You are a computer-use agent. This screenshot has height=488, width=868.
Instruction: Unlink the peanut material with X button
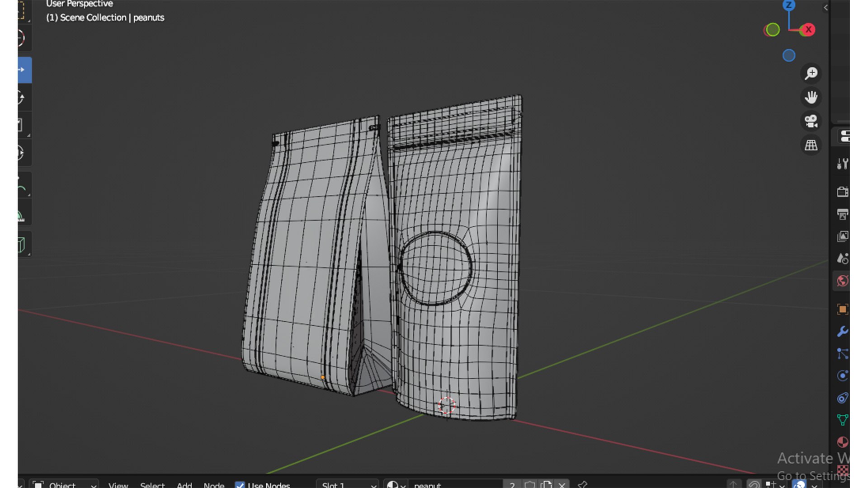[562, 484]
